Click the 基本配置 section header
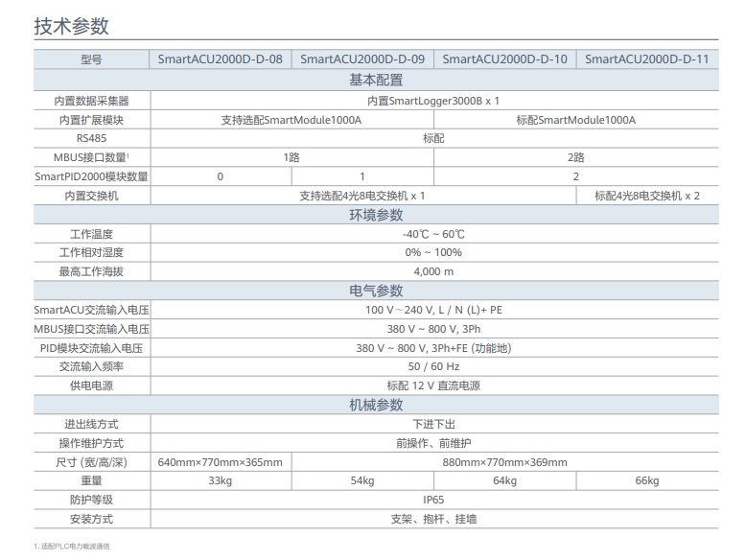The height and width of the screenshot is (560, 746). (375, 80)
